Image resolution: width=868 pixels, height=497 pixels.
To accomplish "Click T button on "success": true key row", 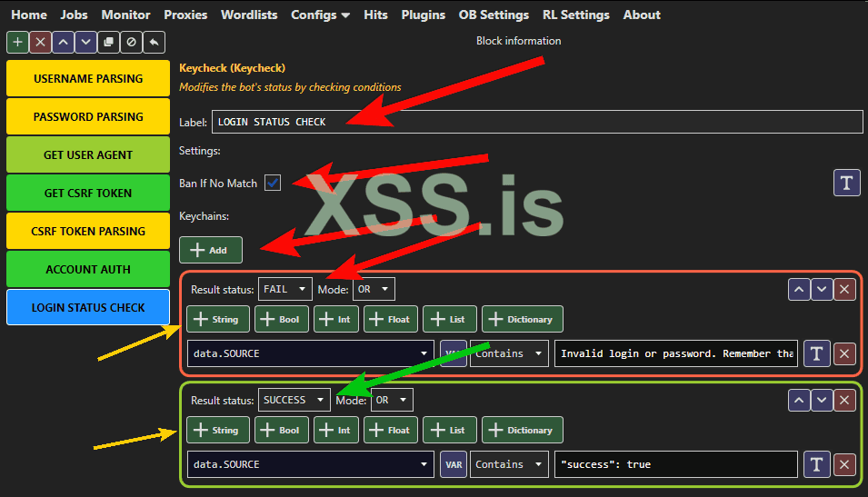I will (816, 464).
